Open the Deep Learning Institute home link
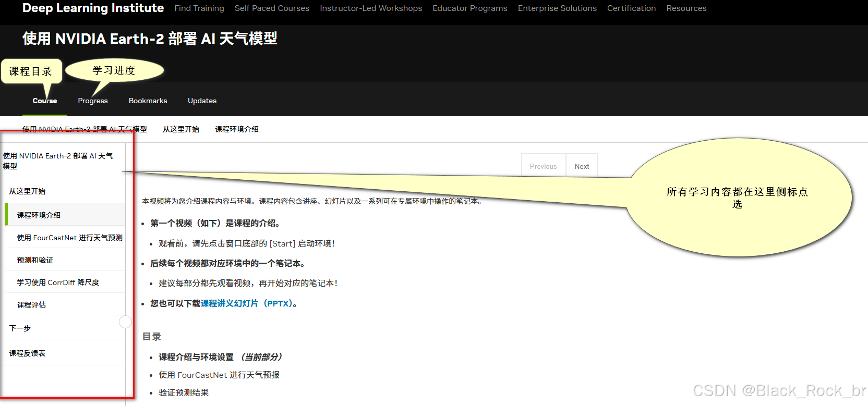868x406 pixels. (93, 8)
